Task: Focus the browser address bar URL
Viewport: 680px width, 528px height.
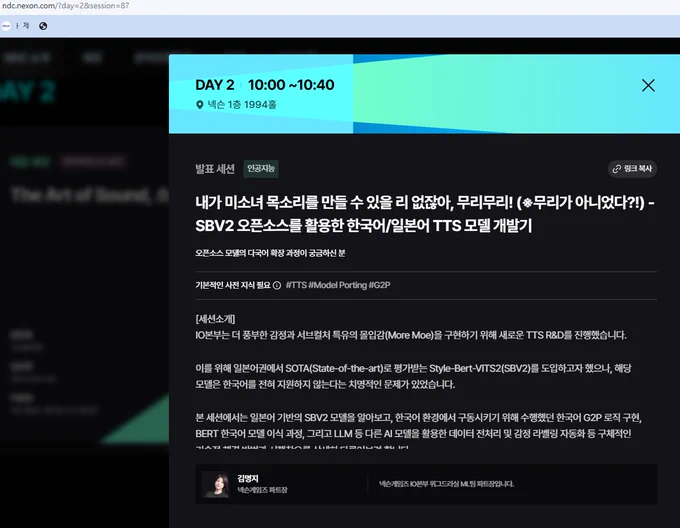Action: click(65, 6)
